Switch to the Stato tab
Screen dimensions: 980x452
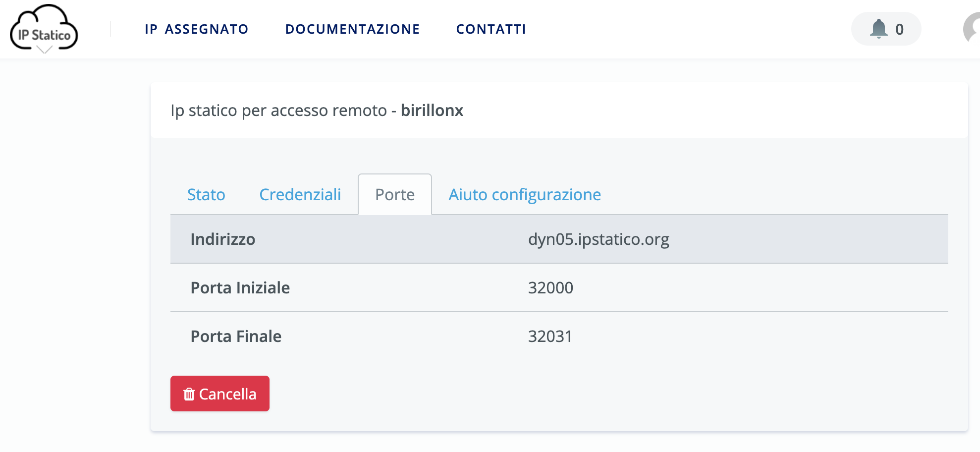206,195
